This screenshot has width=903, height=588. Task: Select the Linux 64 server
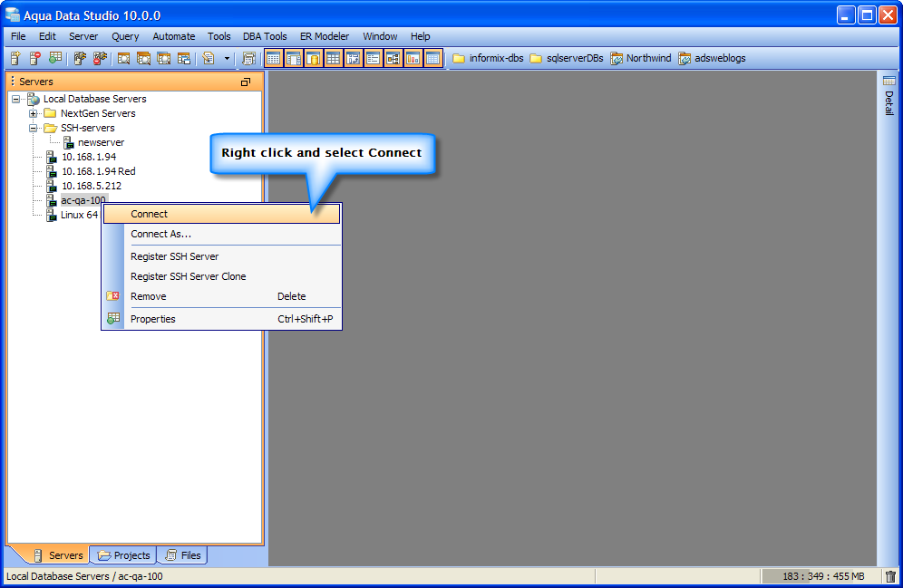pos(79,215)
